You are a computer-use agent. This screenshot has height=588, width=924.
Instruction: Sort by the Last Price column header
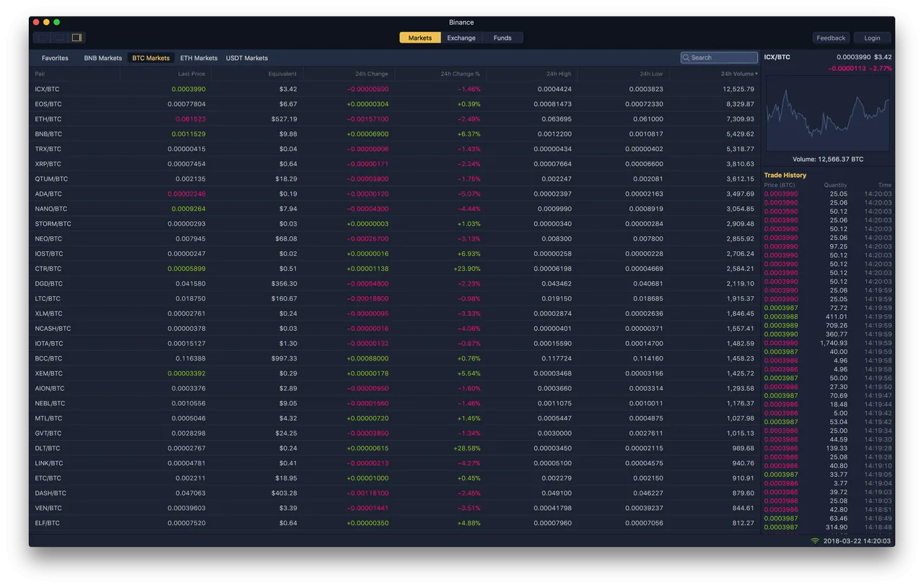[191, 74]
